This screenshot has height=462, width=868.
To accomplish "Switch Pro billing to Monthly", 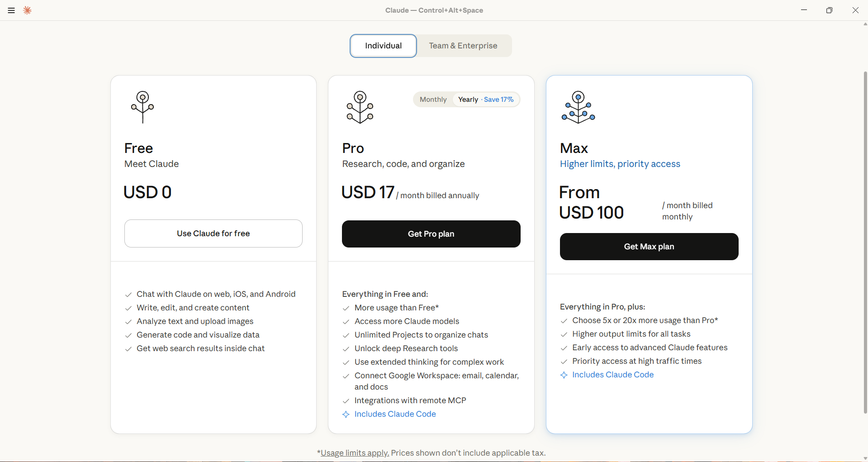I will (x=433, y=100).
